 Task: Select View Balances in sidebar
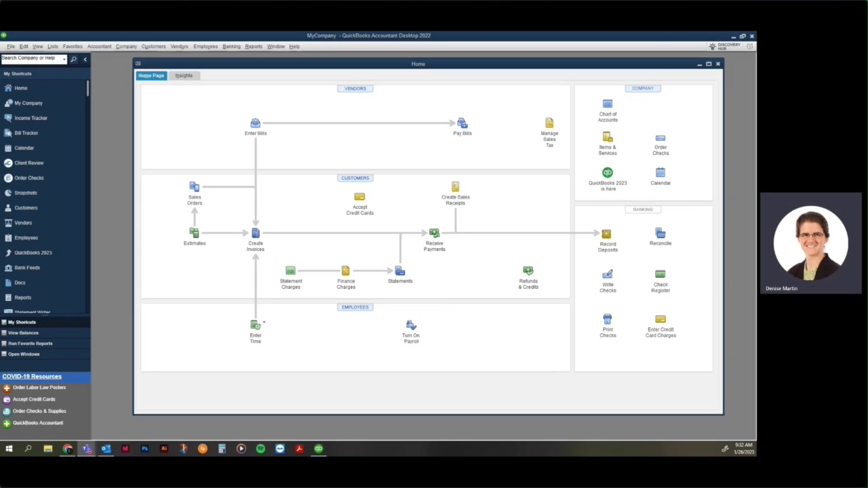(23, 333)
